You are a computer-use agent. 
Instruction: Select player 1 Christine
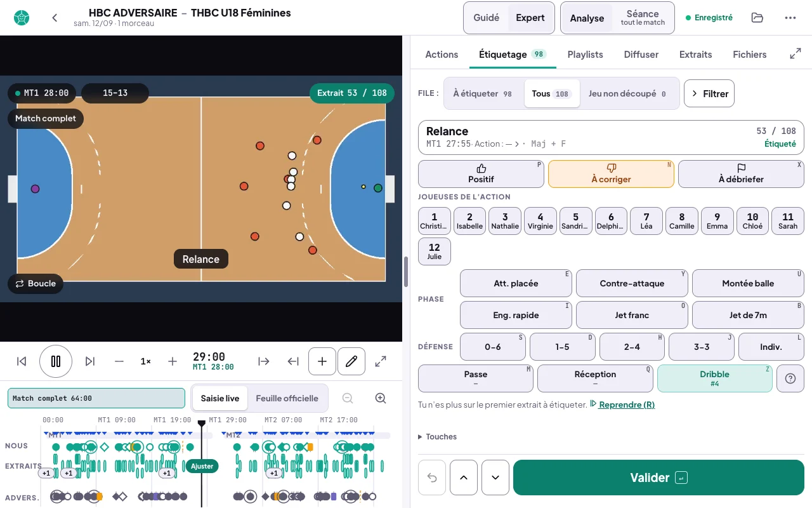pos(435,221)
